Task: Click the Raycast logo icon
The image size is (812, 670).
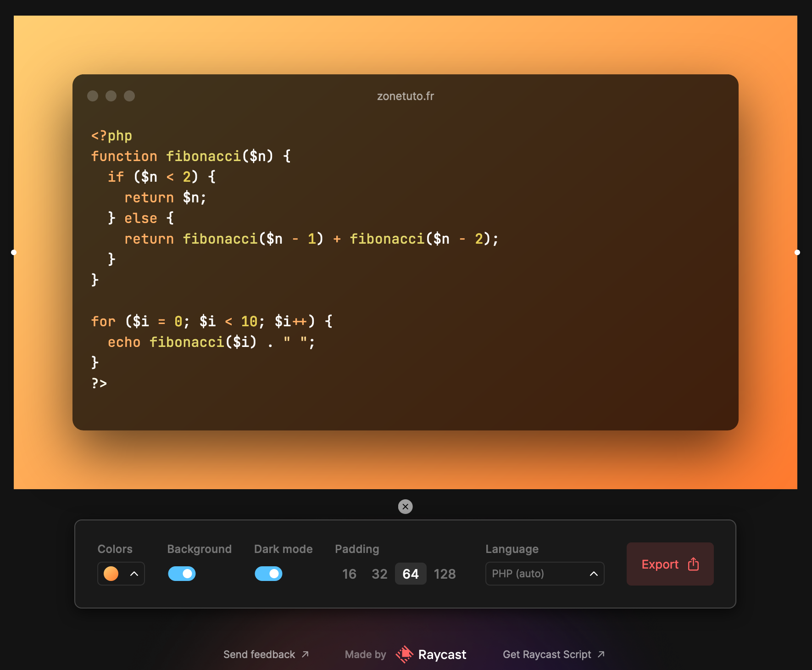Action: click(404, 654)
